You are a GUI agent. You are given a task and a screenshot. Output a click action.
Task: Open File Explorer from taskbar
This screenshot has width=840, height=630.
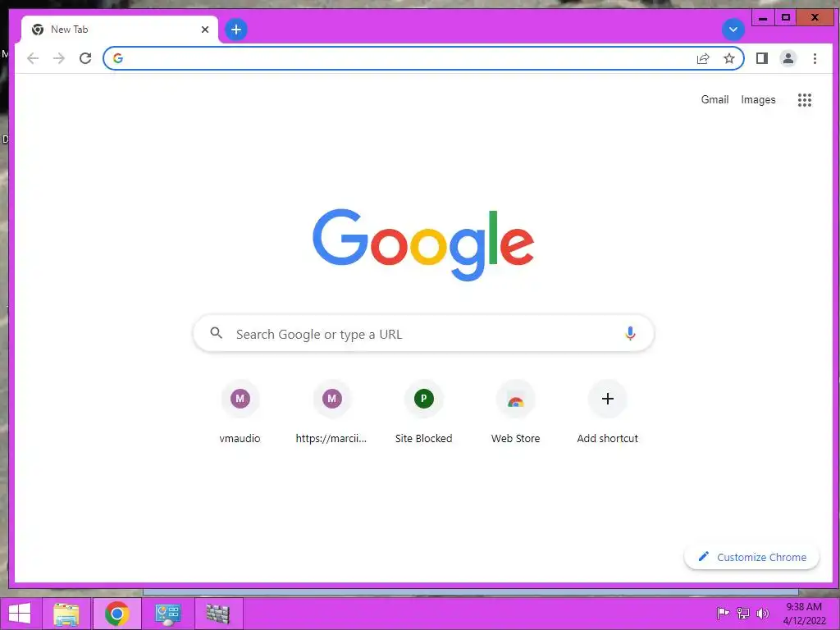[66, 614]
